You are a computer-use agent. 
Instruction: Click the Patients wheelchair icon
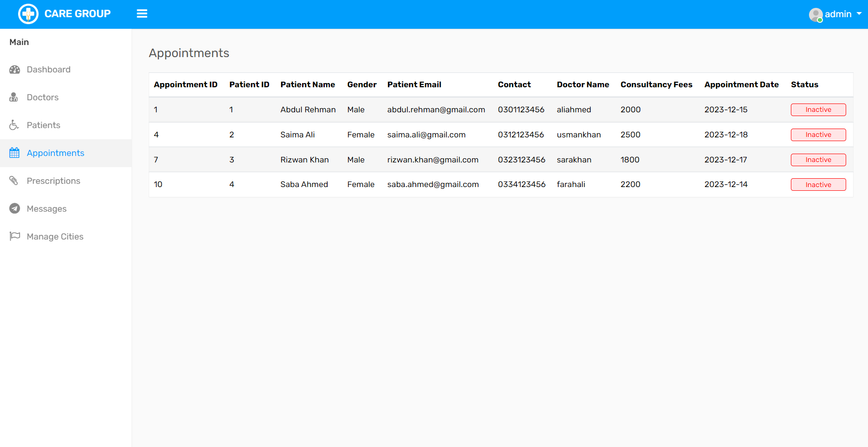tap(14, 125)
